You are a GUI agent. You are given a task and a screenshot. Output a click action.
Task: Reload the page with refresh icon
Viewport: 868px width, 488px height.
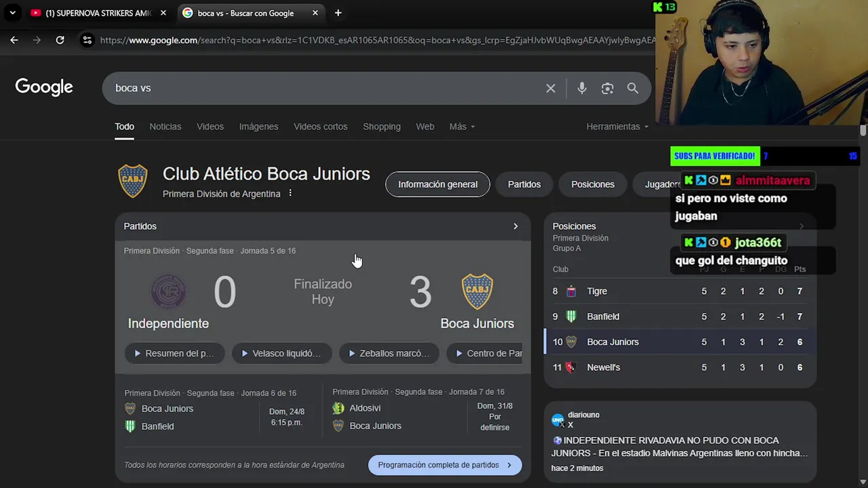(x=60, y=40)
